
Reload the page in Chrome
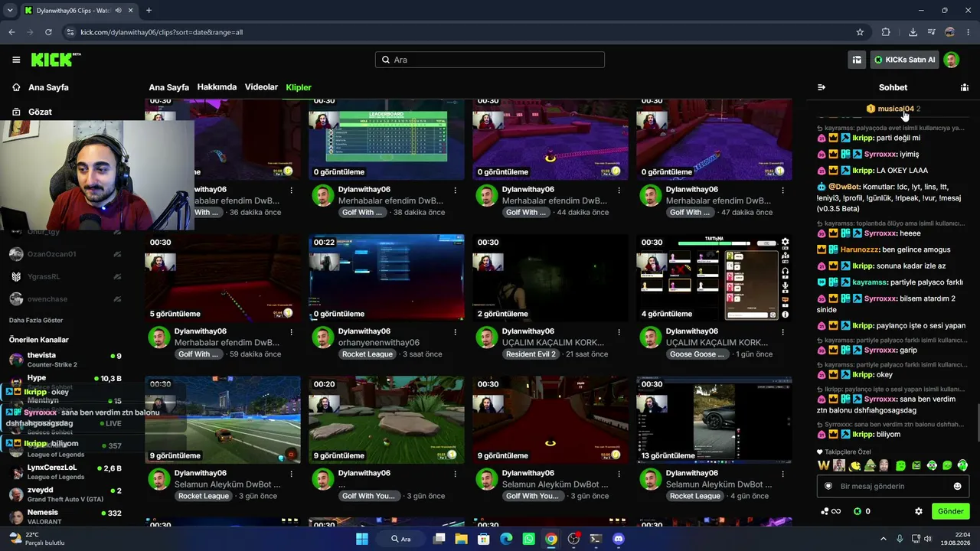pos(48,32)
